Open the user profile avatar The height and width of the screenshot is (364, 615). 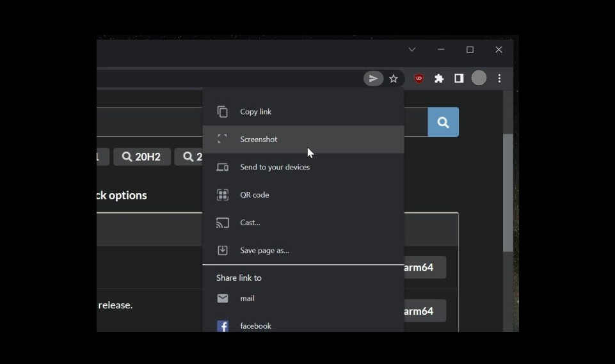(479, 78)
